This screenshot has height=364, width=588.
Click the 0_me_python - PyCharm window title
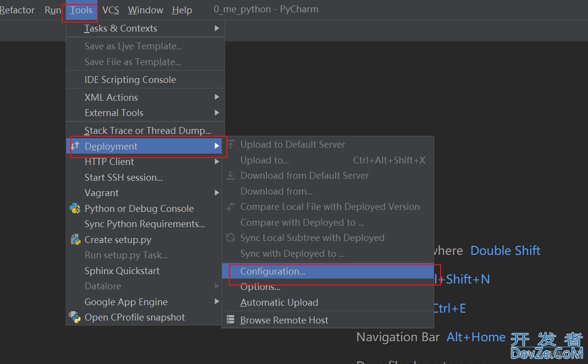266,9
